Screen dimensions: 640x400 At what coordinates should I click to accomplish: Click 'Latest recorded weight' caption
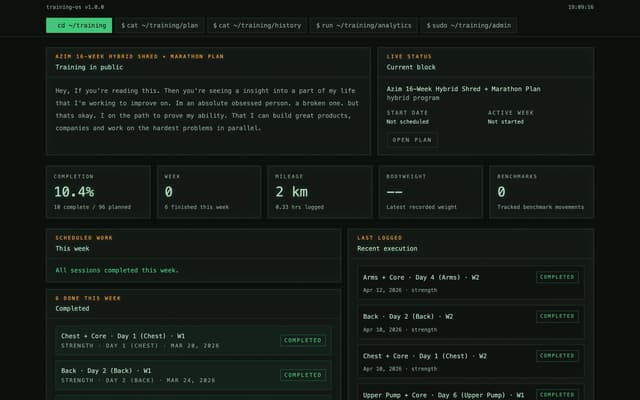tap(422, 207)
